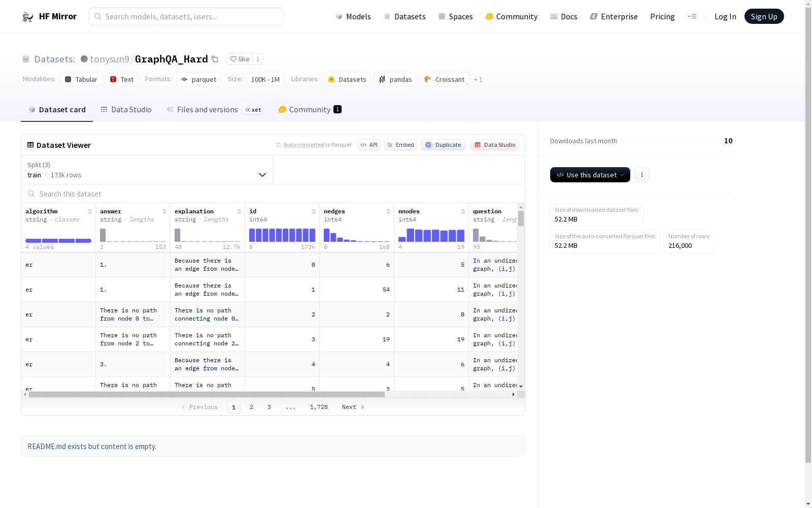The image size is (812, 508).
Task: Sort the nnodes column
Action: 463,211
